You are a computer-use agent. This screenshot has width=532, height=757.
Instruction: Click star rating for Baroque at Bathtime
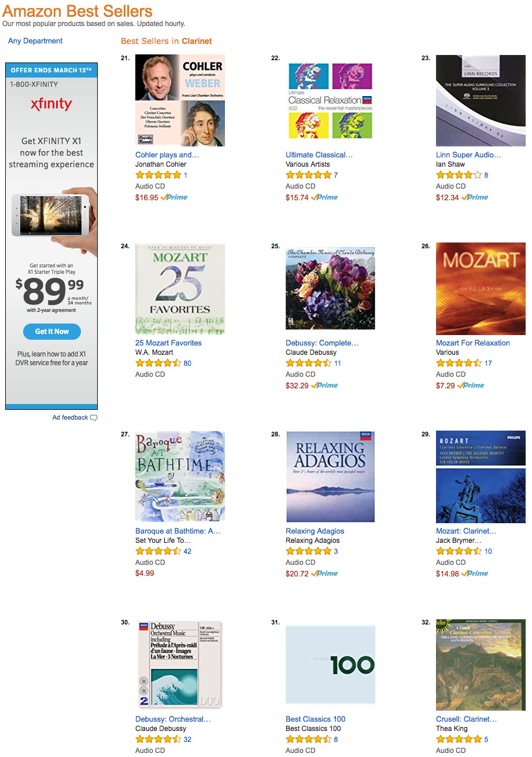pyautogui.click(x=158, y=551)
